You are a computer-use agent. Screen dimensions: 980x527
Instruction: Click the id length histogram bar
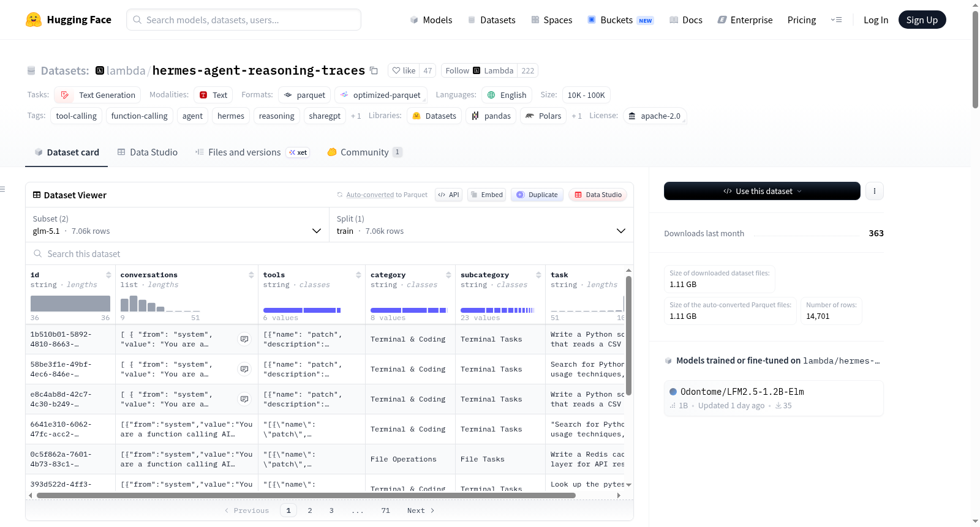(70, 304)
